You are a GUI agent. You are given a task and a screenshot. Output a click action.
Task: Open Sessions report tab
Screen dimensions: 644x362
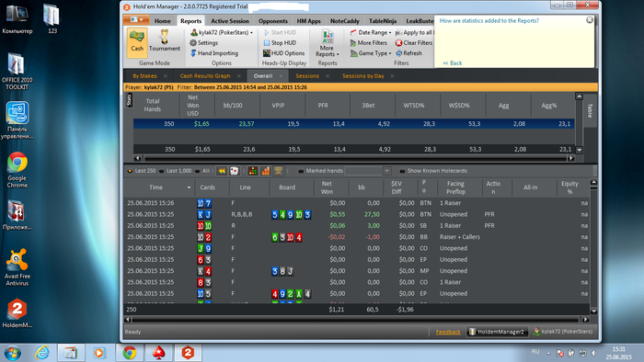click(x=307, y=76)
